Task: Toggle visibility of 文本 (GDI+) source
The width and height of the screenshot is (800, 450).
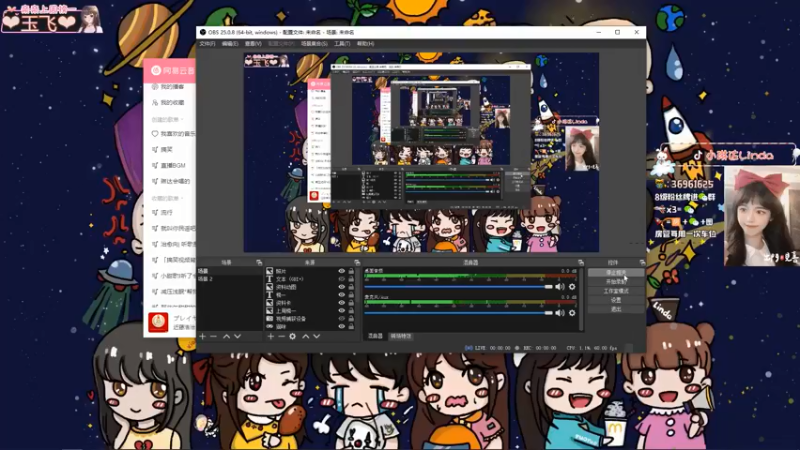Action: tap(341, 279)
